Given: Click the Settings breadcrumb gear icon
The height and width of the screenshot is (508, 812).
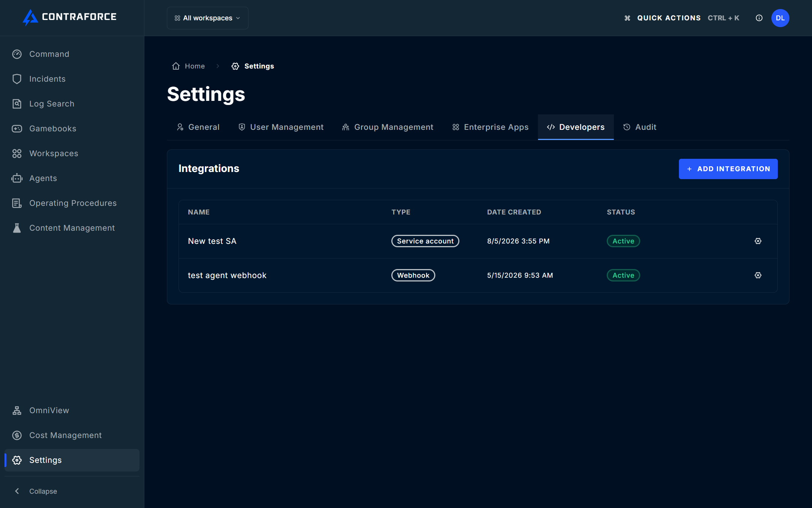Looking at the screenshot, I should pos(235,66).
